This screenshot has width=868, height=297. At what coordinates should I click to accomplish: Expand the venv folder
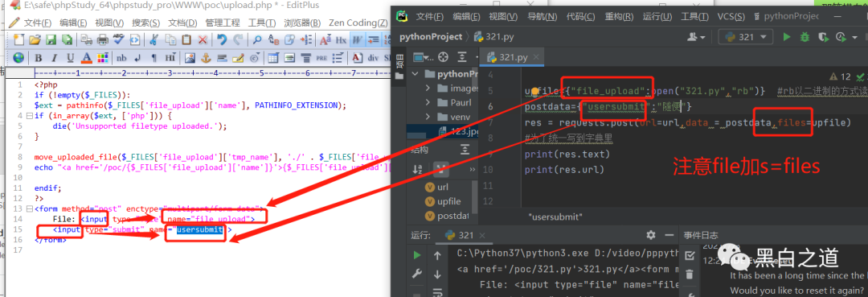(x=428, y=117)
